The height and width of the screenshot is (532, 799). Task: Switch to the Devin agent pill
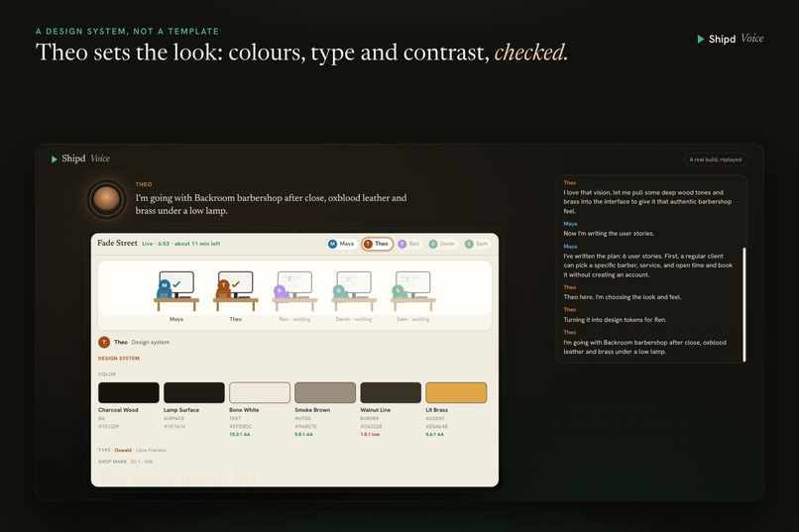pyautogui.click(x=442, y=244)
